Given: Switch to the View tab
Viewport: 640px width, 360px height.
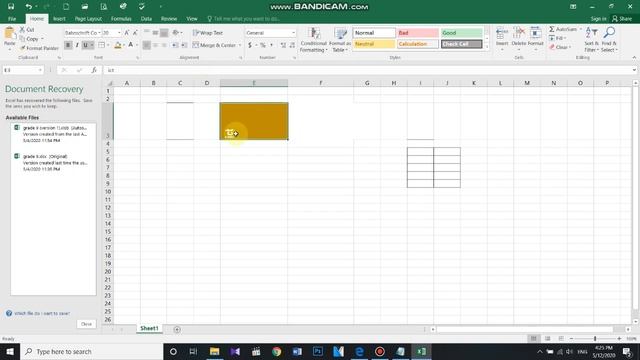Looking at the screenshot, I should (191, 19).
